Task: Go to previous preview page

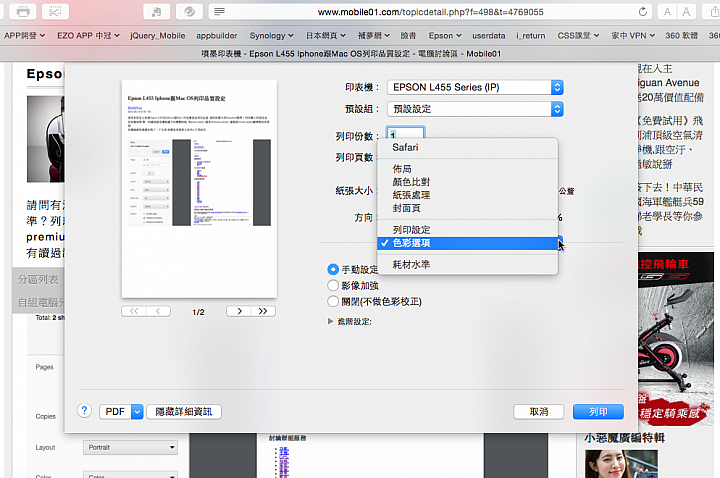Action: pyautogui.click(x=158, y=311)
